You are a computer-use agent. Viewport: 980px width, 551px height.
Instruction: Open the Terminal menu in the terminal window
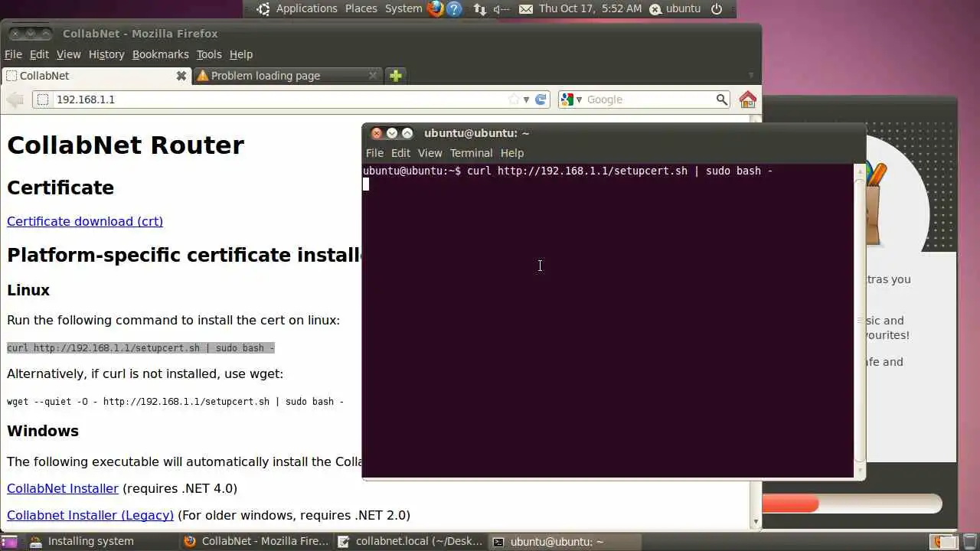tap(471, 153)
